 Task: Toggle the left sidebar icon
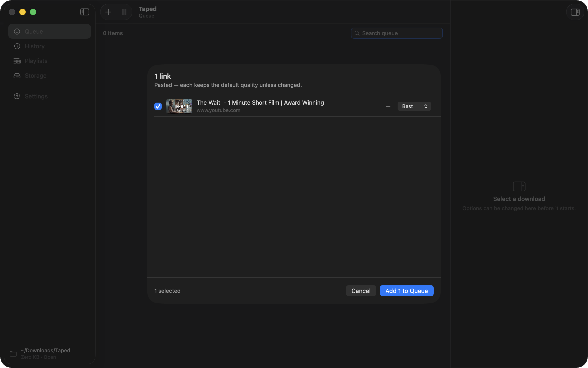click(85, 12)
